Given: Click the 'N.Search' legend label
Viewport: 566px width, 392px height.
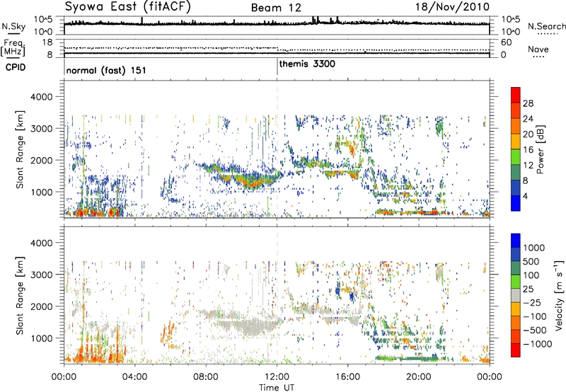Looking at the screenshot, I should pyautogui.click(x=547, y=26).
